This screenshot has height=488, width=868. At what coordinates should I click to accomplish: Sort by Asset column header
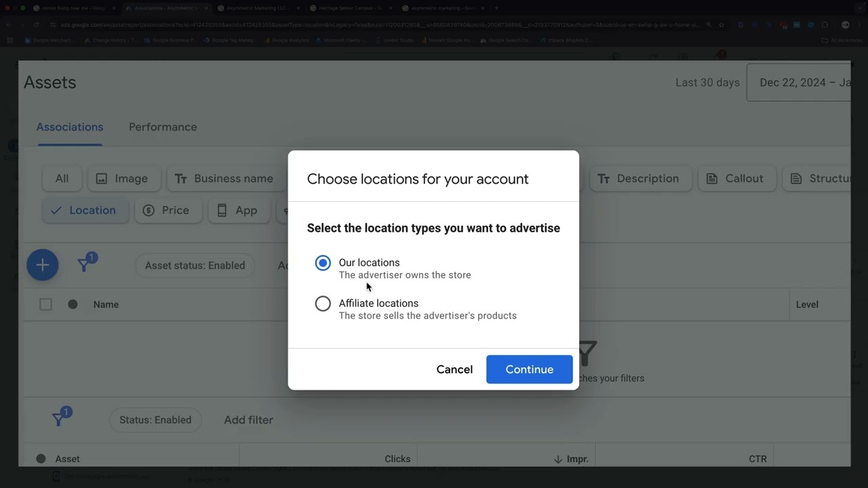pyautogui.click(x=67, y=459)
